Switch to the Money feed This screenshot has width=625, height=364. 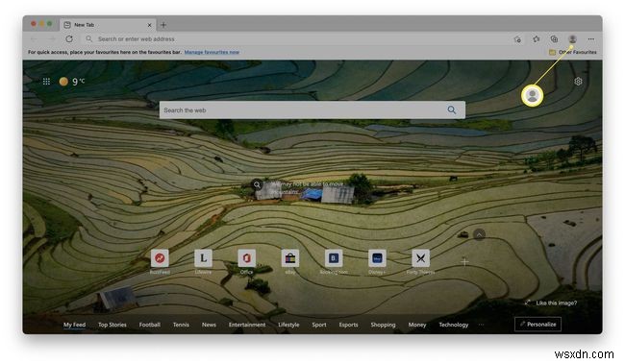(417, 325)
